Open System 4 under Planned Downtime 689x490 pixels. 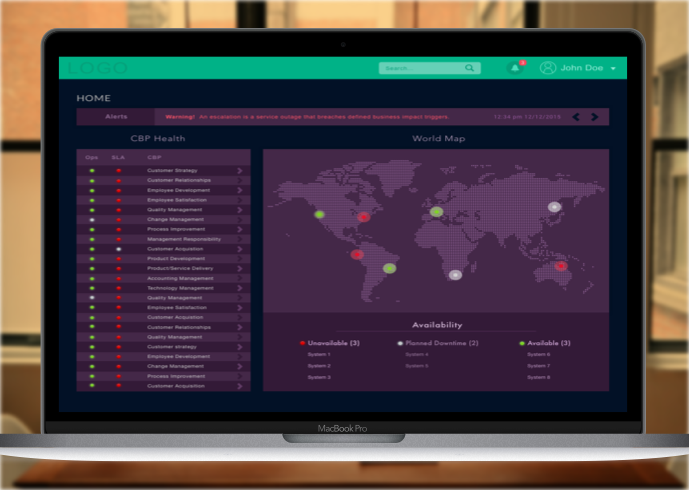[417, 354]
